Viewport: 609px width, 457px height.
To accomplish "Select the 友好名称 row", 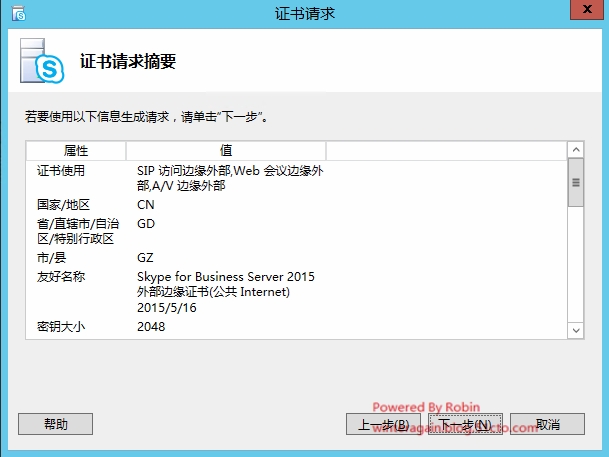I will [x=296, y=292].
